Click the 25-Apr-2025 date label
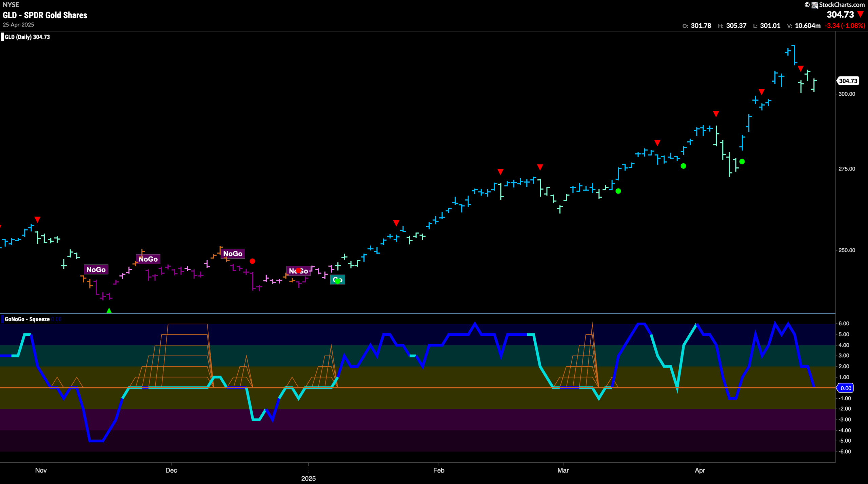The image size is (868, 484). pyautogui.click(x=18, y=25)
